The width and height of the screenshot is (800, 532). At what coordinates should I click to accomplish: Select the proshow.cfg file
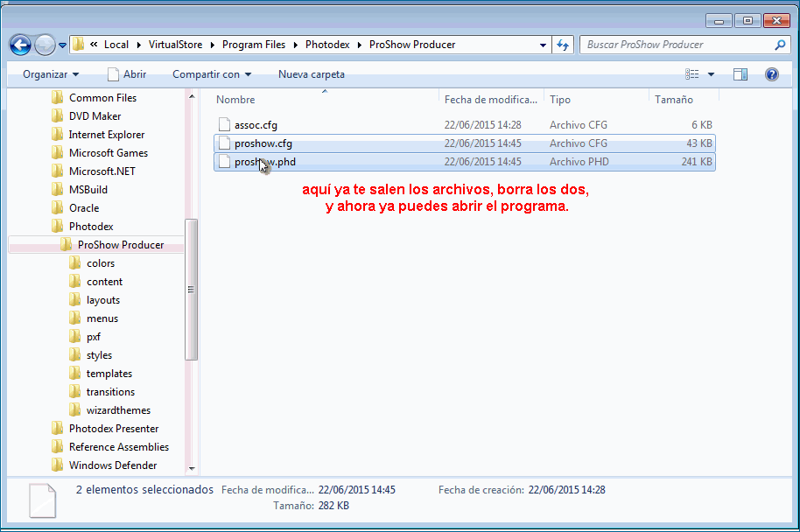point(464,143)
